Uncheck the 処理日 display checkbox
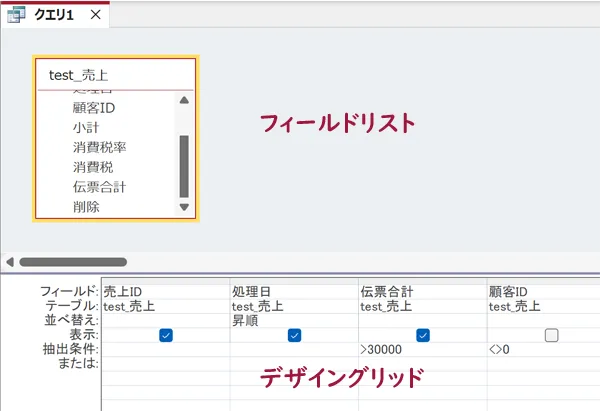The height and width of the screenshot is (411, 600). 294,335
